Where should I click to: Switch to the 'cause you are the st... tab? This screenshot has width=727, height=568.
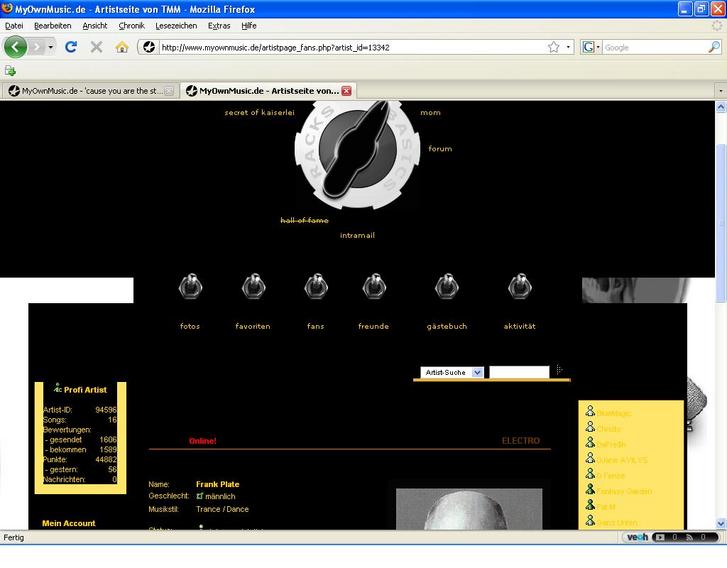coord(88,91)
